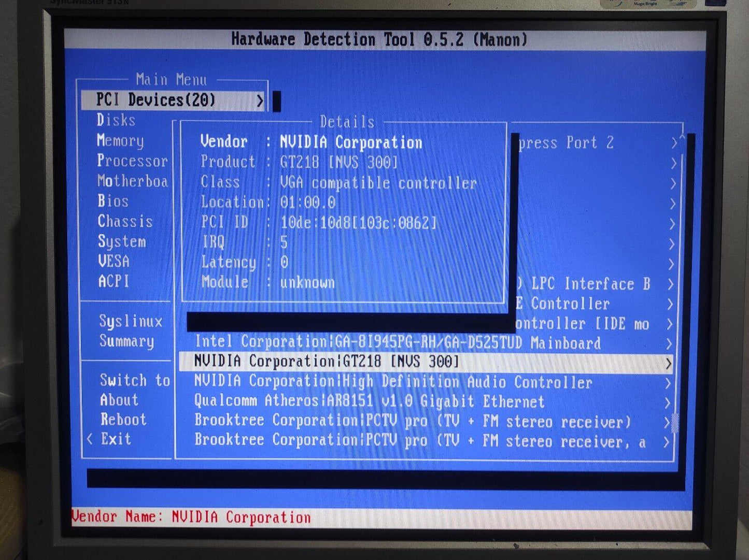
Task: Open the Disks menu entry
Action: point(116,120)
